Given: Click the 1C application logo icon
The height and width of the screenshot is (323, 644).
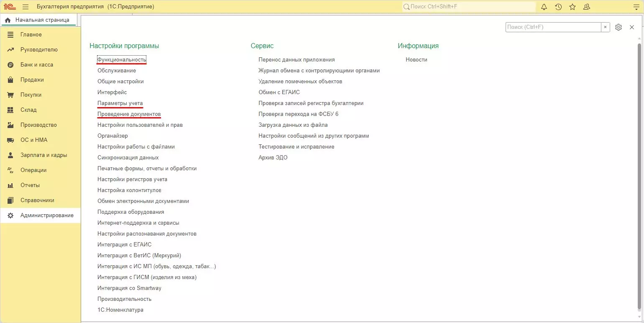Looking at the screenshot, I should [x=10, y=7].
